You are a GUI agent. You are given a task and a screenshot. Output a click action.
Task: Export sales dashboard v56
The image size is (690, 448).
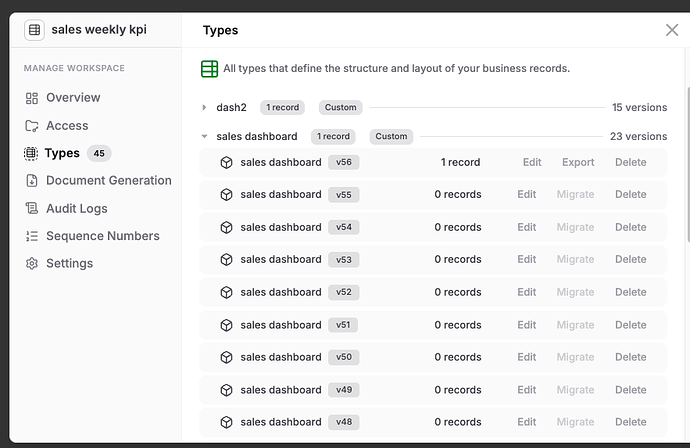(x=578, y=162)
